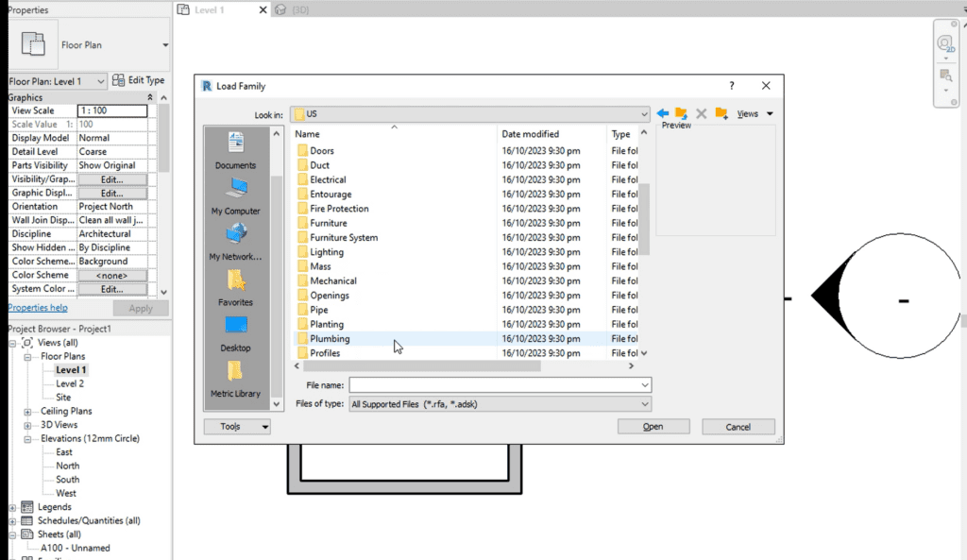This screenshot has width=967, height=560.
Task: Click the Back arrow in Load Family dialog
Action: pyautogui.click(x=663, y=114)
